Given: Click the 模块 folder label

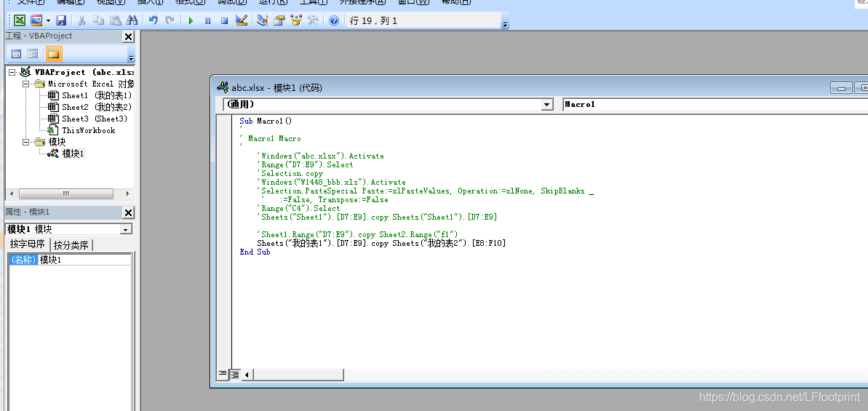Looking at the screenshot, I should coord(57,142).
